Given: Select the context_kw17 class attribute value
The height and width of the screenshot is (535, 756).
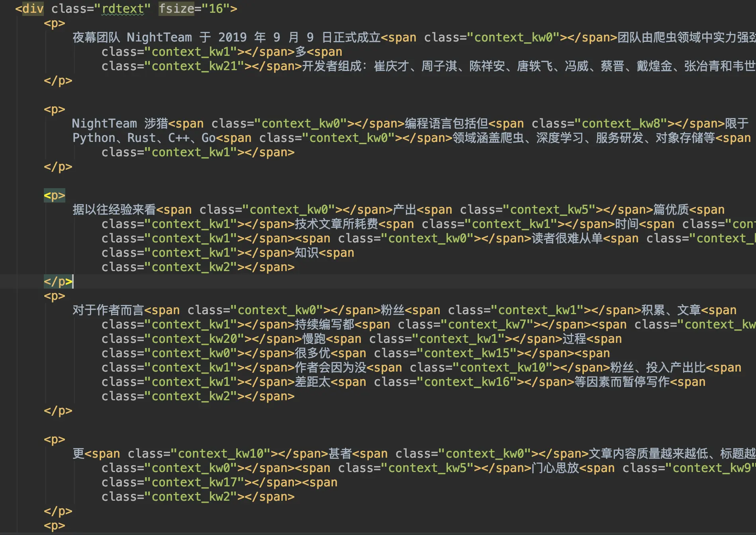Looking at the screenshot, I should 196,482.
